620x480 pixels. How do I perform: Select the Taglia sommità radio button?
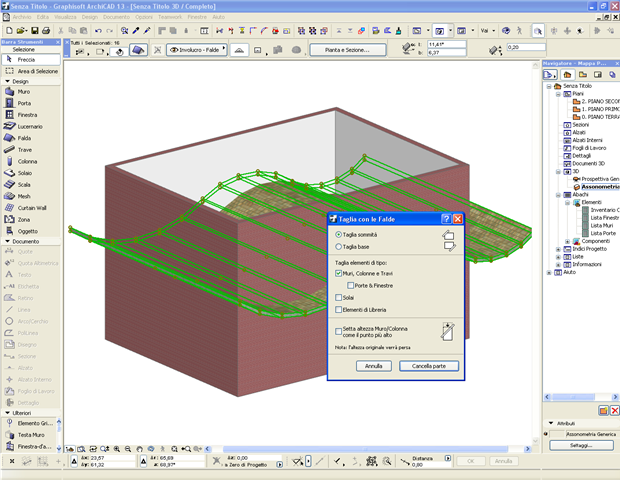pos(338,235)
